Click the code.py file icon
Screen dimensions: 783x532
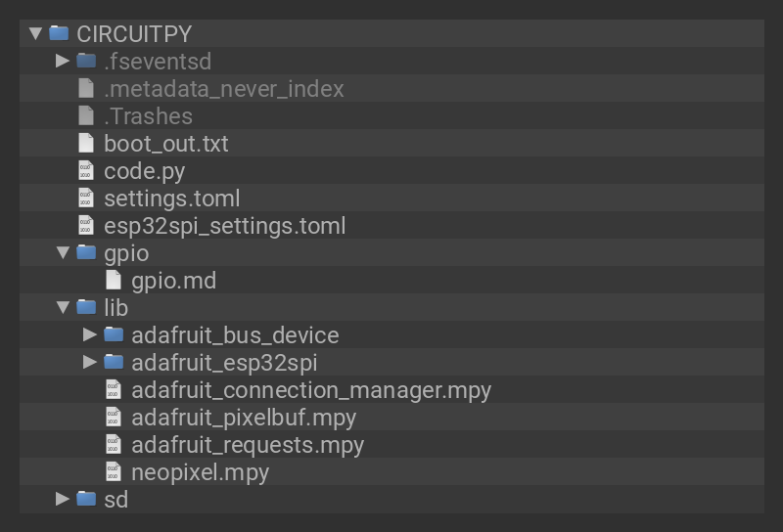point(86,171)
